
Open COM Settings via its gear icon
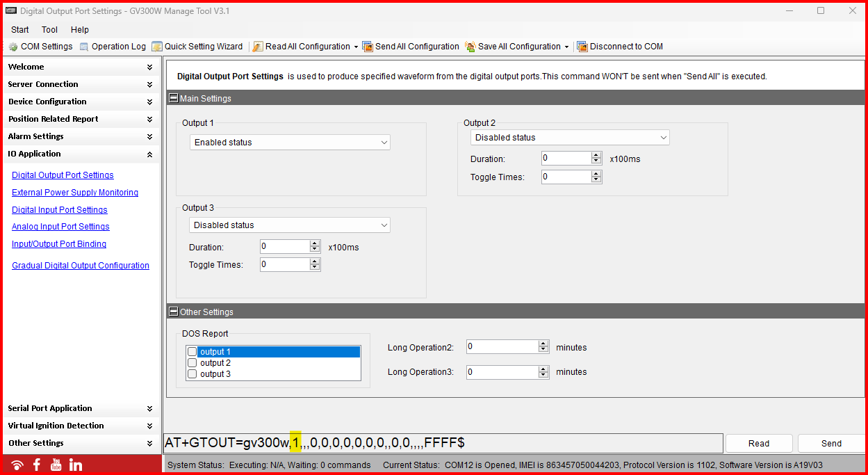point(13,47)
